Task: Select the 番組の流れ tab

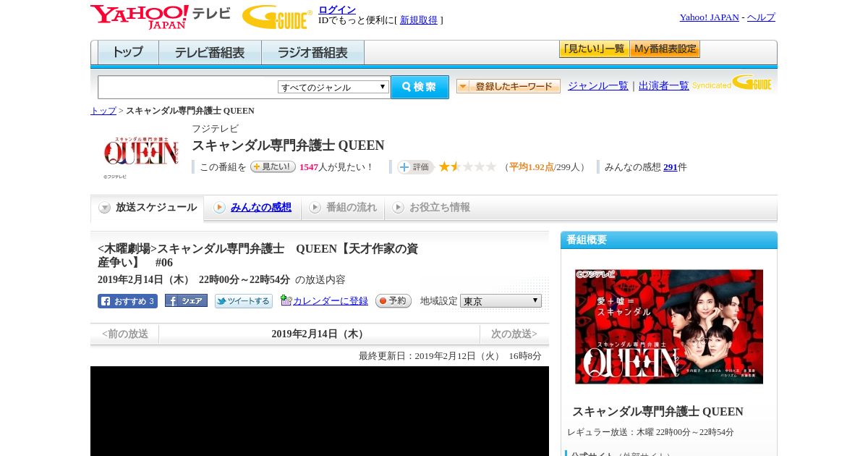Action: point(343,208)
